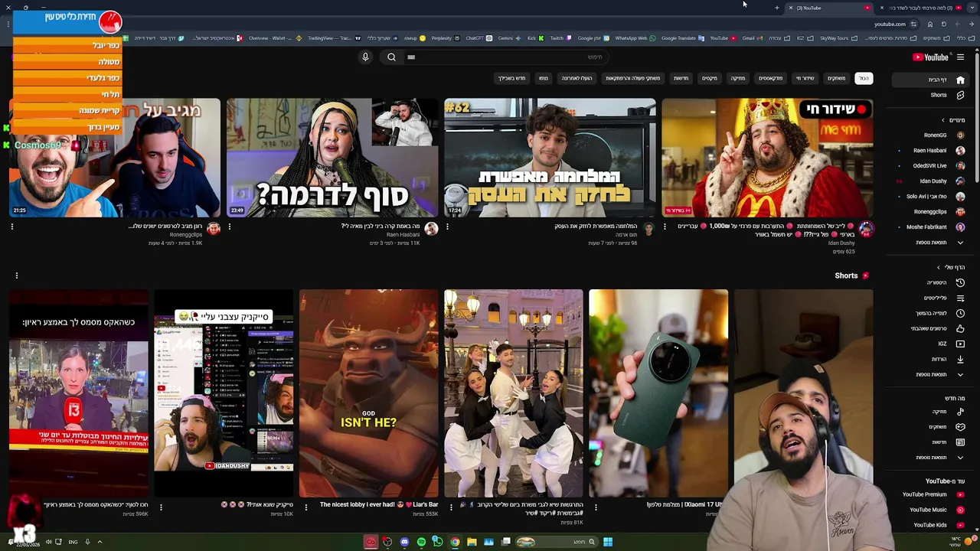Viewport: 980px width, 551px height.
Task: Select the מיקסים filter chip
Action: tap(710, 78)
